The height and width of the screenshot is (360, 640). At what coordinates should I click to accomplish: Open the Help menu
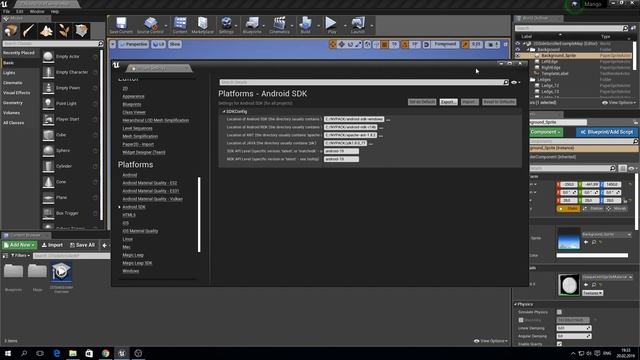(x=55, y=11)
